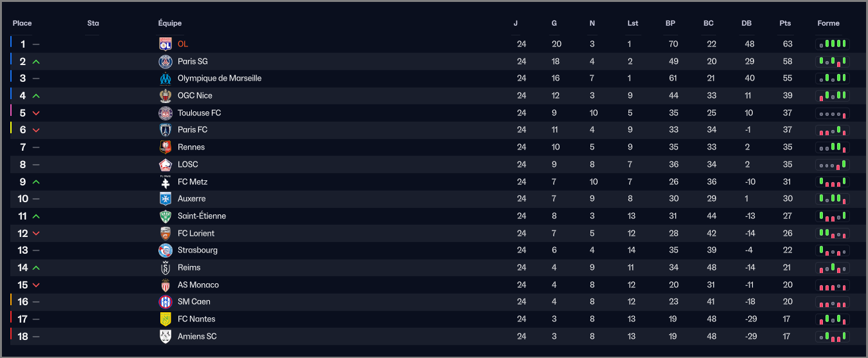Image resolution: width=868 pixels, height=358 pixels.
Task: Open Toulouse FC team link
Action: click(199, 113)
